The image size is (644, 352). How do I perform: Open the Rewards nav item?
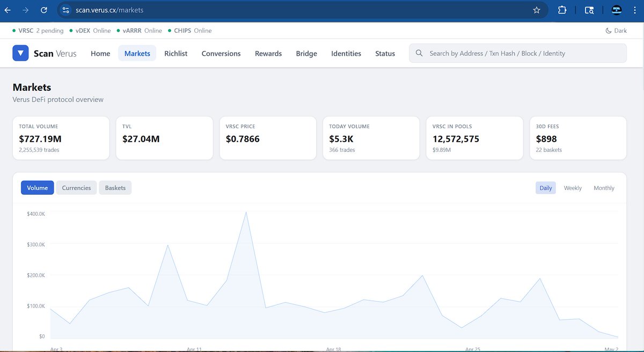[268, 53]
